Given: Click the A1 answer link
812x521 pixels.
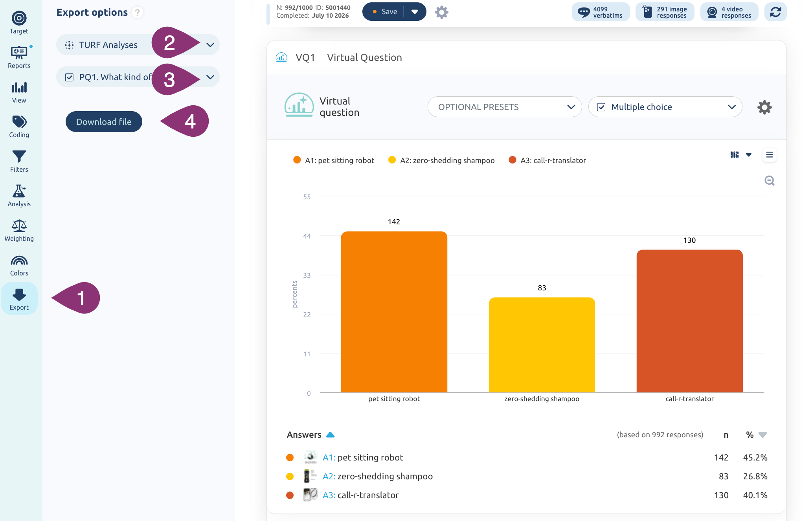Looking at the screenshot, I should click(x=329, y=457).
